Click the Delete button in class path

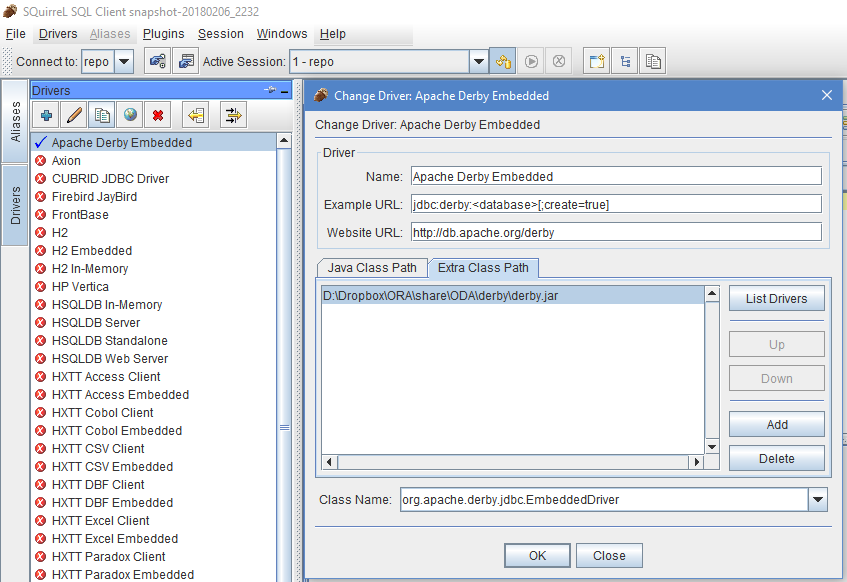point(777,458)
